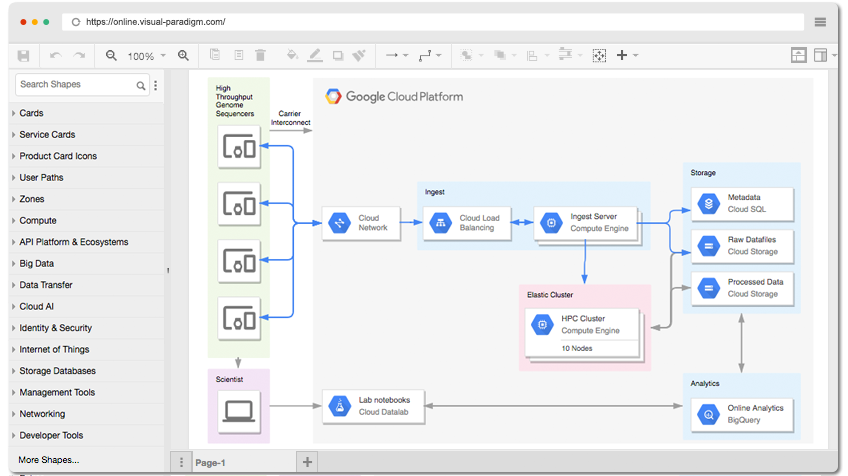Select the line color pencil tool

[315, 55]
